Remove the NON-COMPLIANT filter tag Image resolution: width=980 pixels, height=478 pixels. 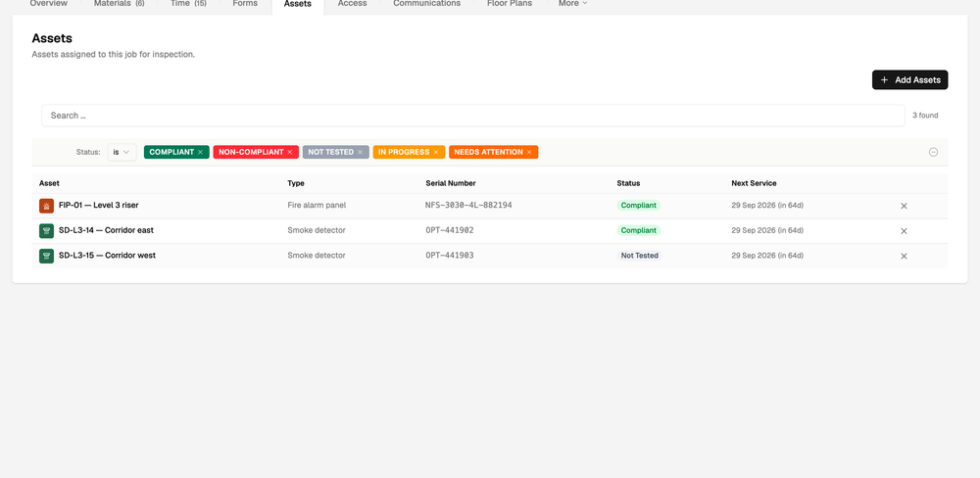(x=289, y=152)
